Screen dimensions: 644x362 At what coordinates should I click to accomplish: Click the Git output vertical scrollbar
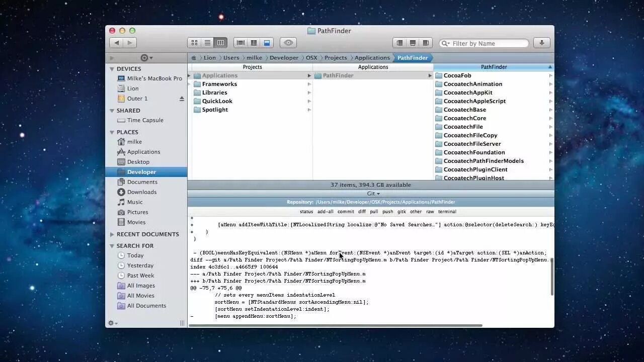pos(551,277)
